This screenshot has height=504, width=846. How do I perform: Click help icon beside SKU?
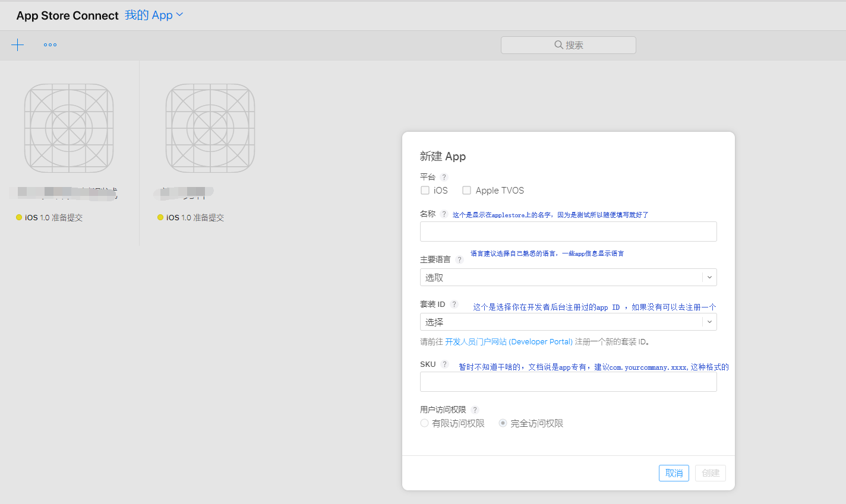click(x=444, y=364)
